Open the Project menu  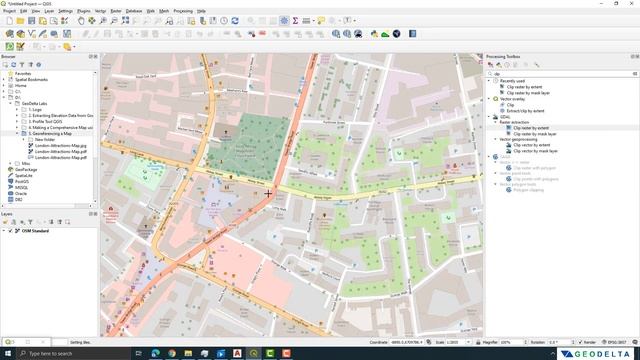pos(9,11)
